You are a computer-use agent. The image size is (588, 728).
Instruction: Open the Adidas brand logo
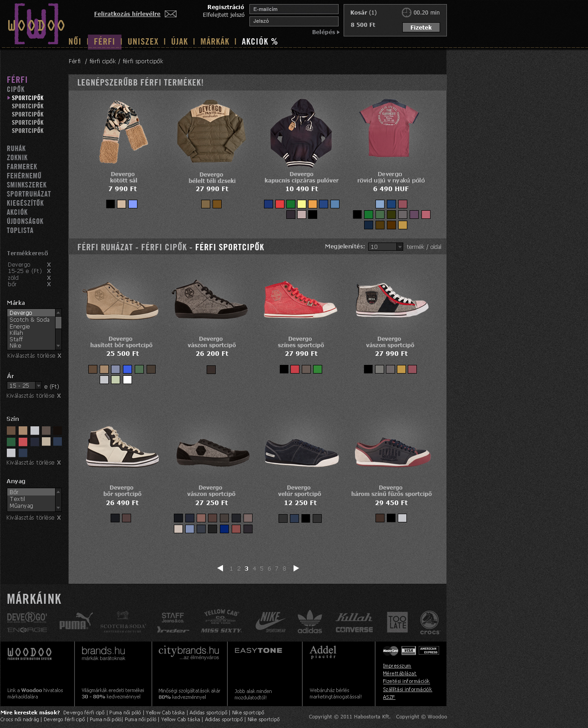point(309,622)
